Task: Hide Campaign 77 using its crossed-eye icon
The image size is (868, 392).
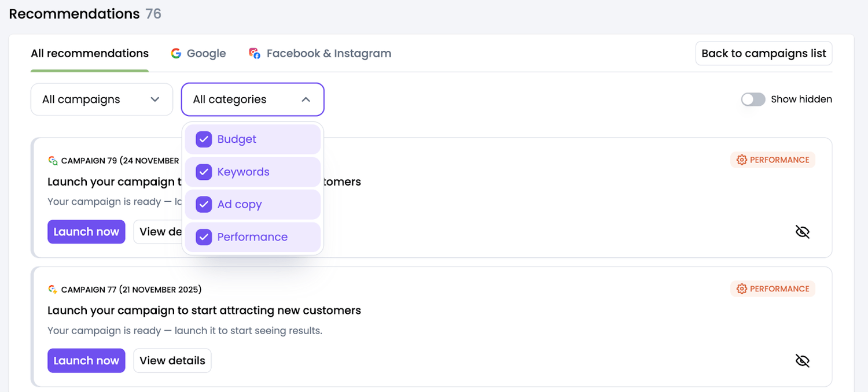Action: pyautogui.click(x=803, y=360)
